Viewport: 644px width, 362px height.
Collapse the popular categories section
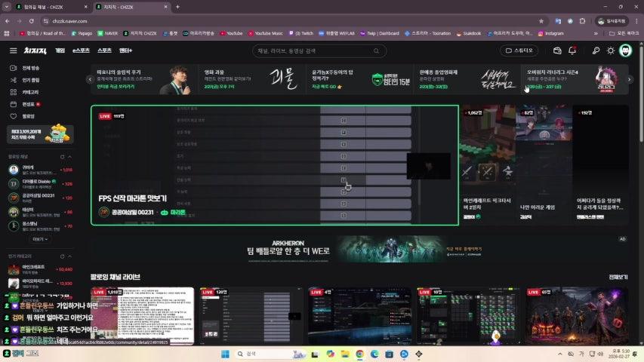point(69,256)
